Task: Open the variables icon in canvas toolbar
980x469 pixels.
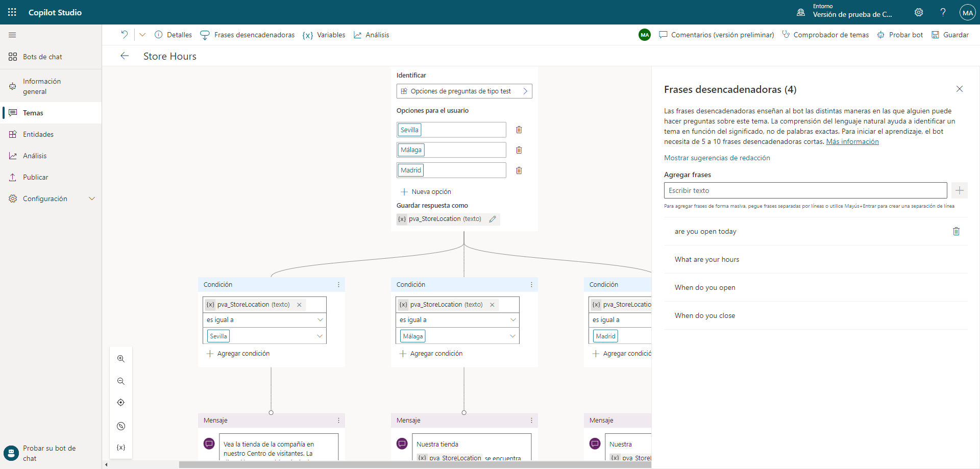Action: pos(121,448)
